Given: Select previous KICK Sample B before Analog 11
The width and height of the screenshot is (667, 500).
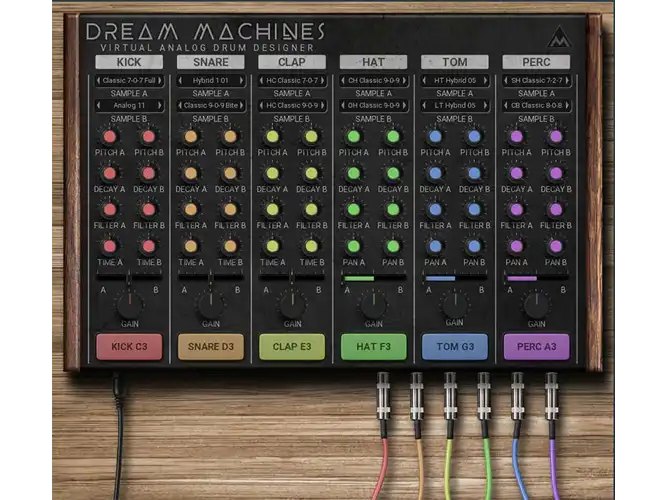Looking at the screenshot, I should (x=99, y=105).
